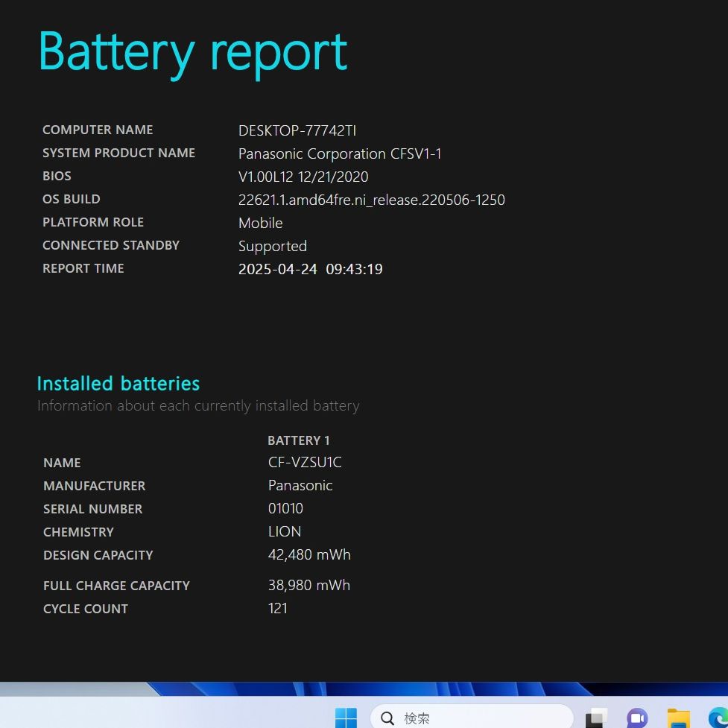
Task: Click the taskbar search box
Action: click(472, 718)
